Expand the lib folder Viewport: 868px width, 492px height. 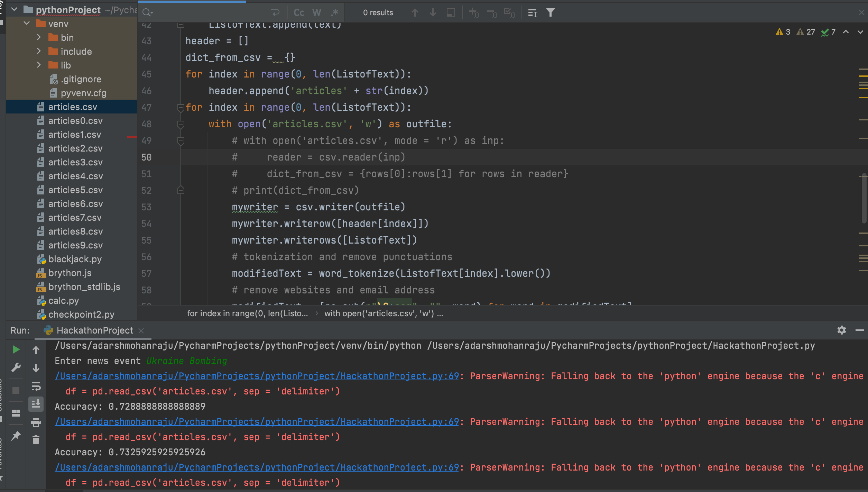pyautogui.click(x=39, y=65)
